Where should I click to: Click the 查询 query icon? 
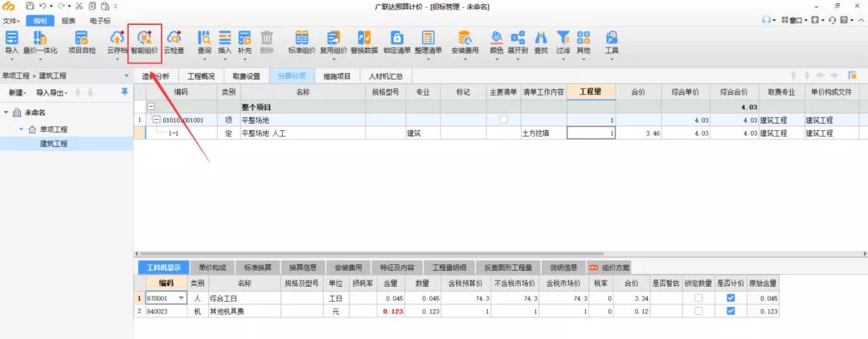pyautogui.click(x=204, y=38)
